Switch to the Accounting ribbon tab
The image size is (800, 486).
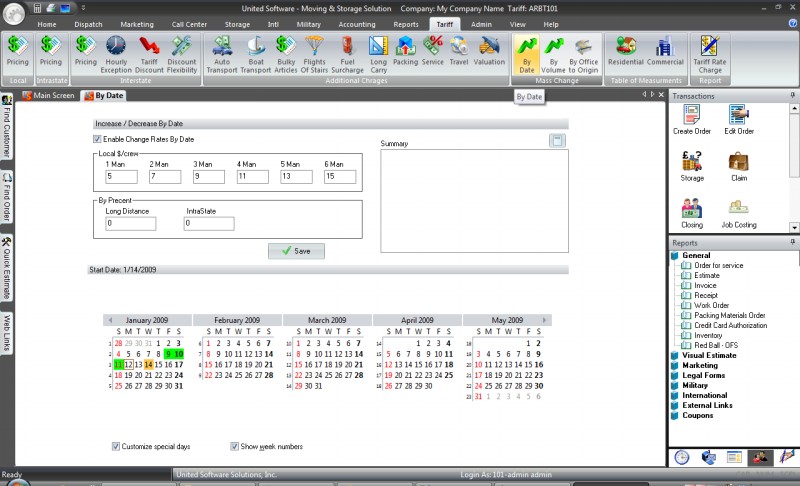point(357,24)
